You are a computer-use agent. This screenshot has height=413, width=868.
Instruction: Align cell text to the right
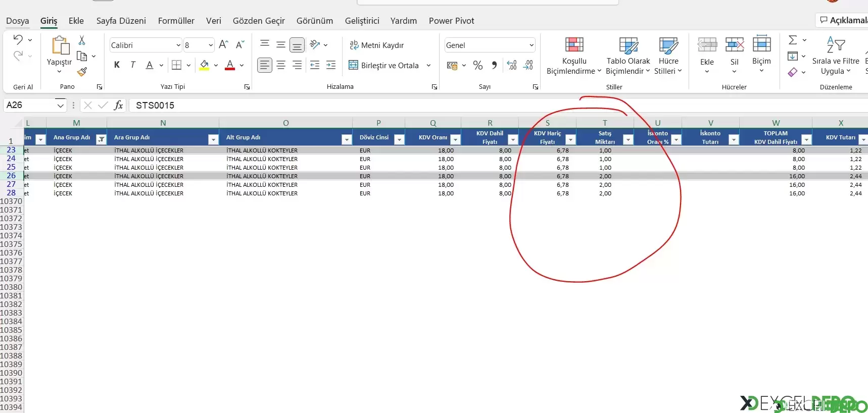coord(297,65)
